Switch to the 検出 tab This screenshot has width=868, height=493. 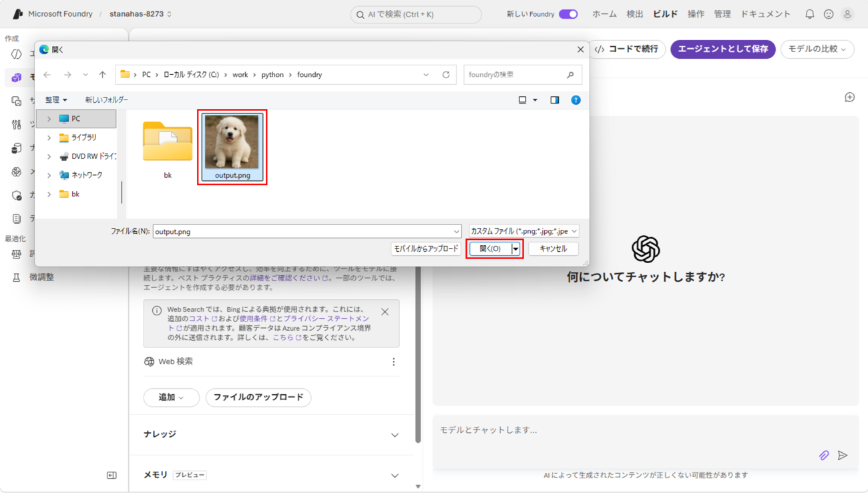(634, 14)
